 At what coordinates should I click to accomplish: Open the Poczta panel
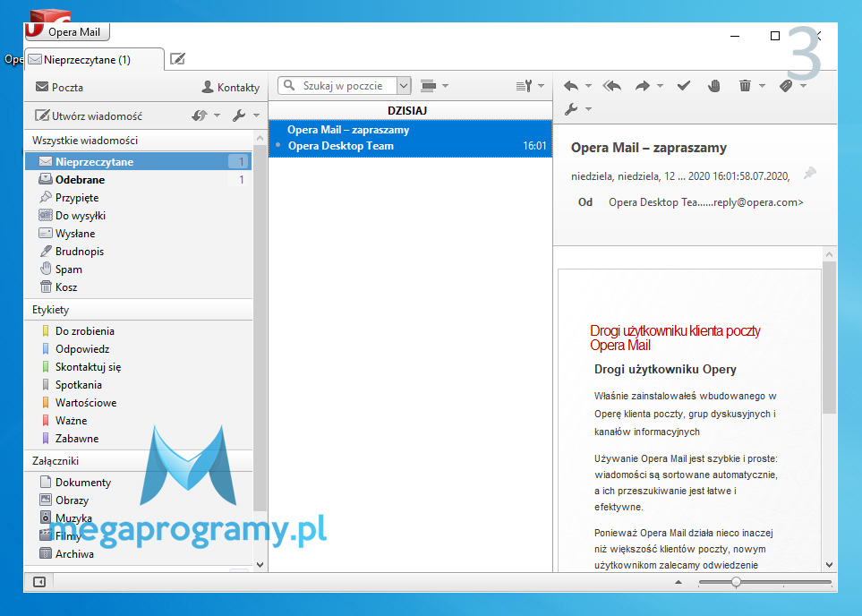[x=59, y=87]
